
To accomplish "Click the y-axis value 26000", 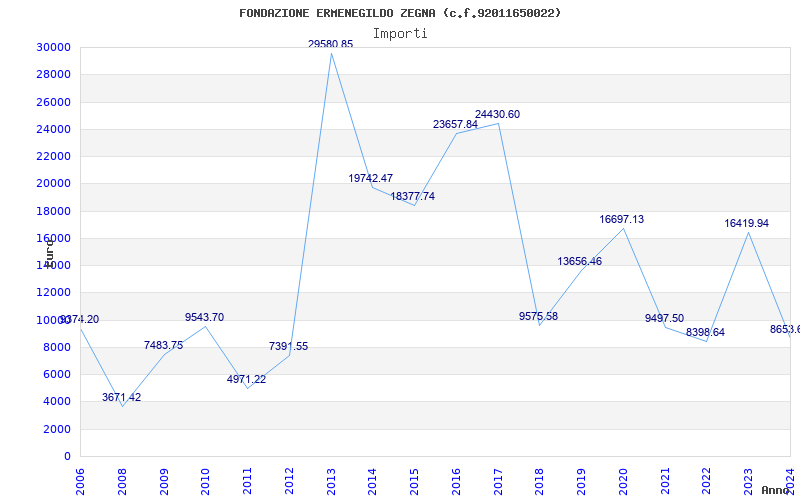I will pyautogui.click(x=53, y=102).
